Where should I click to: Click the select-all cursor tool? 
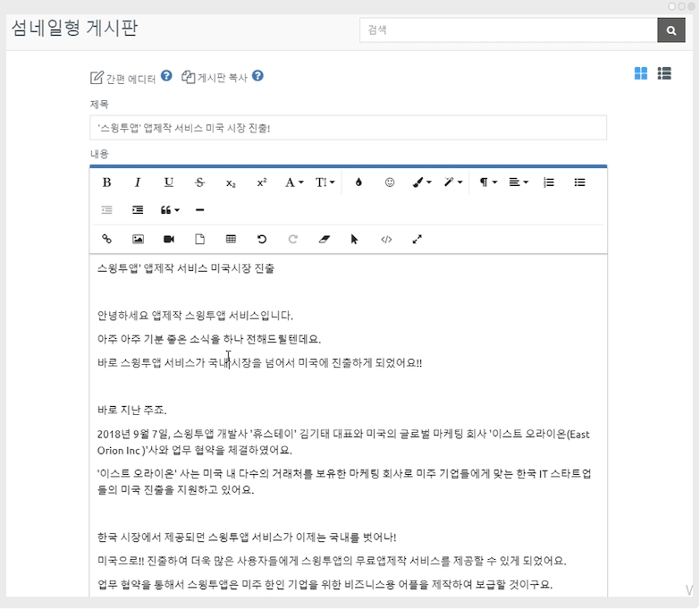pos(354,240)
